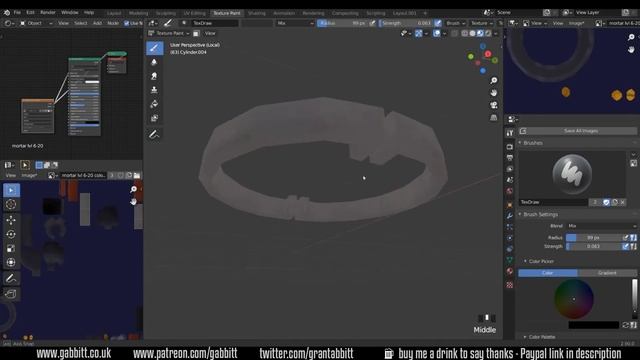Click inside the color wheel picker
640x360 pixels.
[573, 299]
